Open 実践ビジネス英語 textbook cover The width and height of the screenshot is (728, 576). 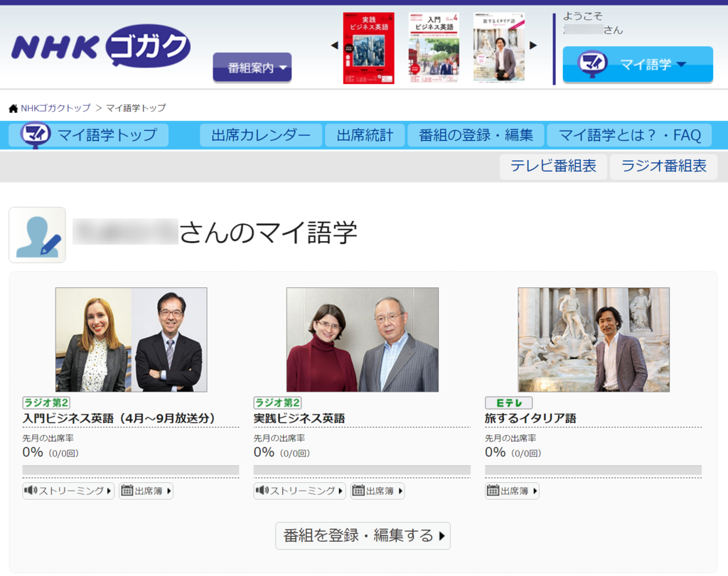coord(369,48)
